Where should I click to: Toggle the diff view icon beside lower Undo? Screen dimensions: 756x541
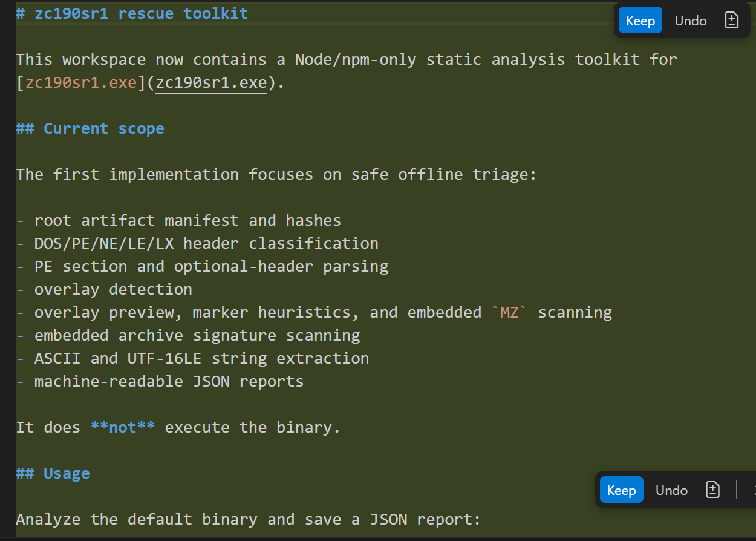713,490
